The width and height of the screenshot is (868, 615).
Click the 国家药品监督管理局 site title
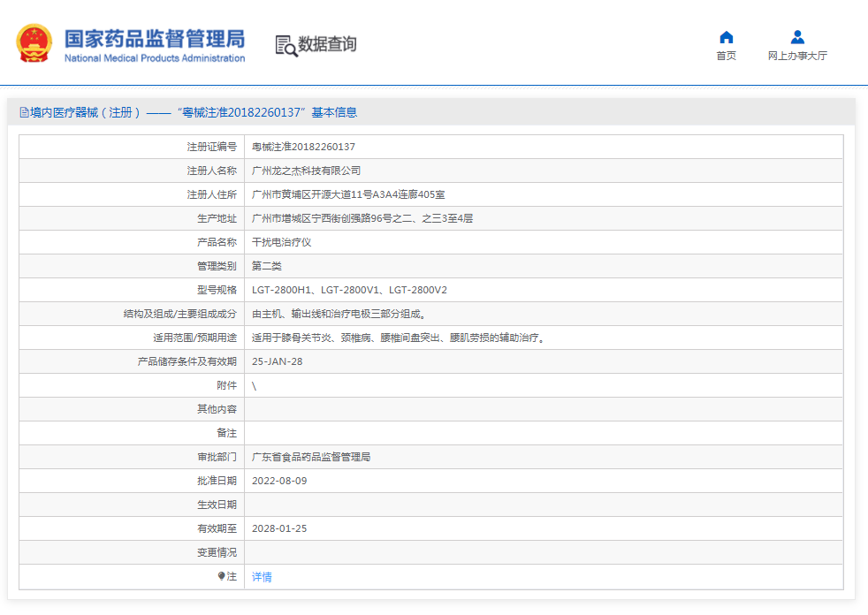(x=155, y=38)
